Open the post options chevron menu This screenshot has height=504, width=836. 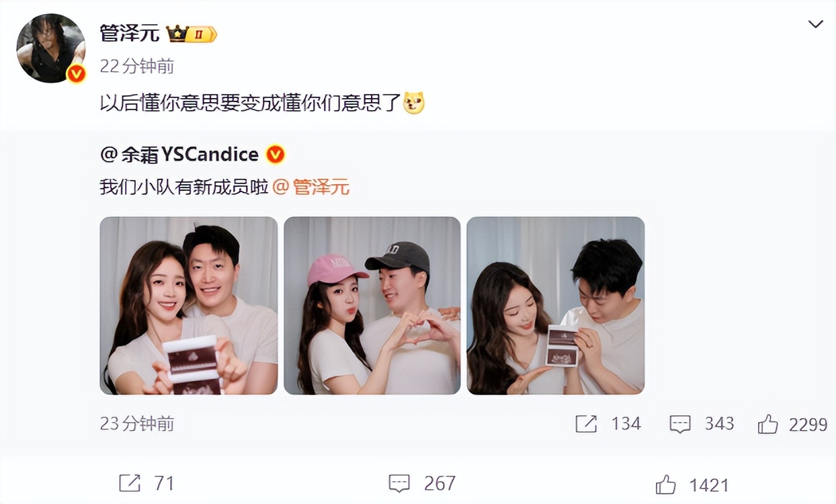pyautogui.click(x=815, y=25)
